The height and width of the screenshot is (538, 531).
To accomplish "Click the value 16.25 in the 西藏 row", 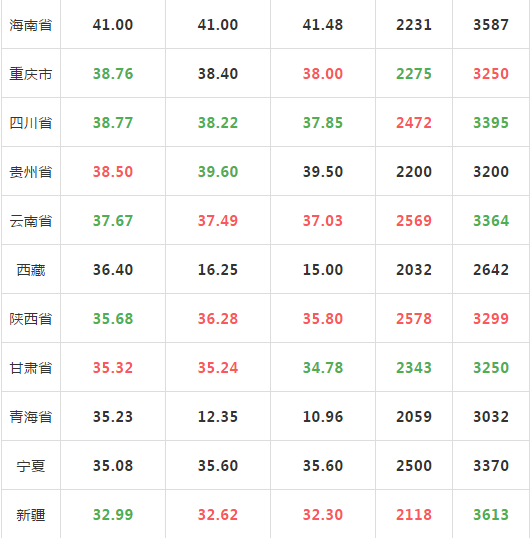I will coord(218,270).
